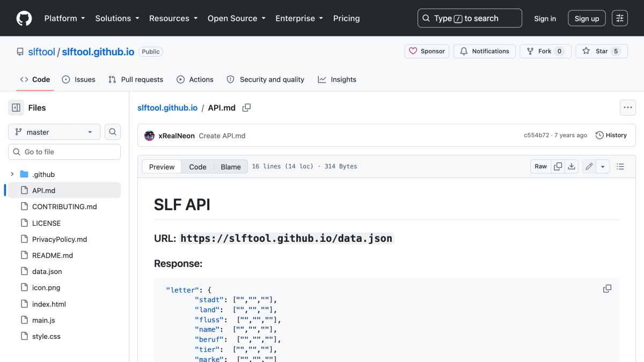Switch to Preview view
644x362 pixels.
(x=162, y=167)
